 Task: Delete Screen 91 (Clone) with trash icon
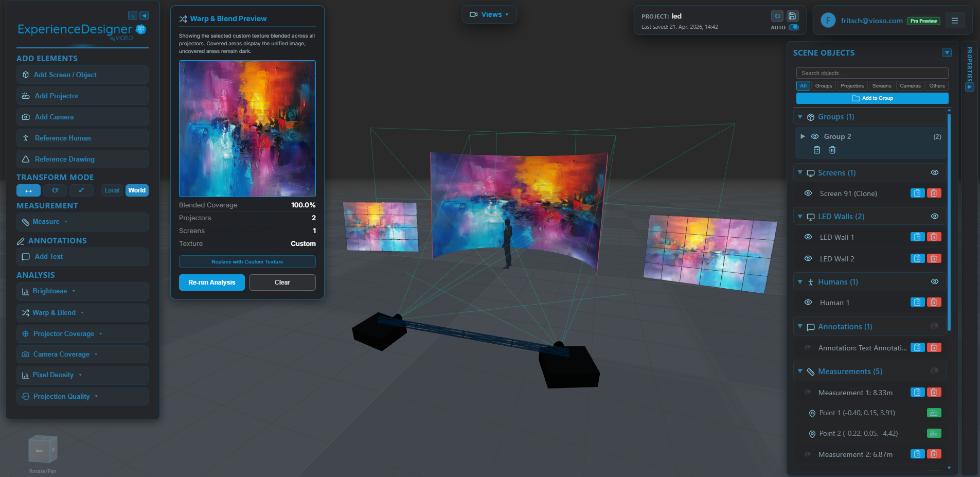[x=934, y=193]
